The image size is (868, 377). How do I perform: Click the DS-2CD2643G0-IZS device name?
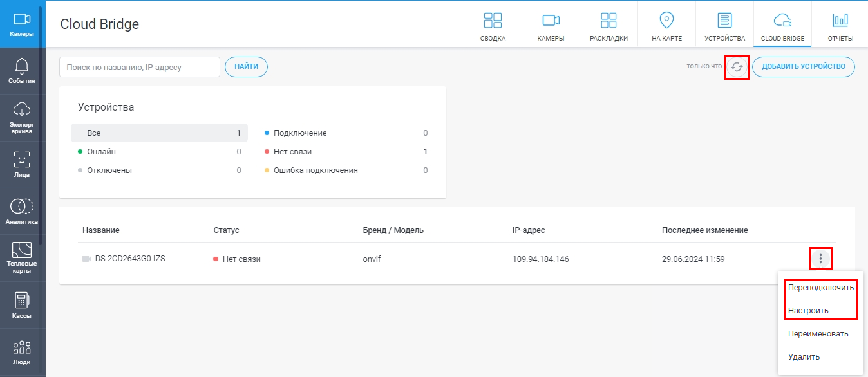pyautogui.click(x=130, y=259)
